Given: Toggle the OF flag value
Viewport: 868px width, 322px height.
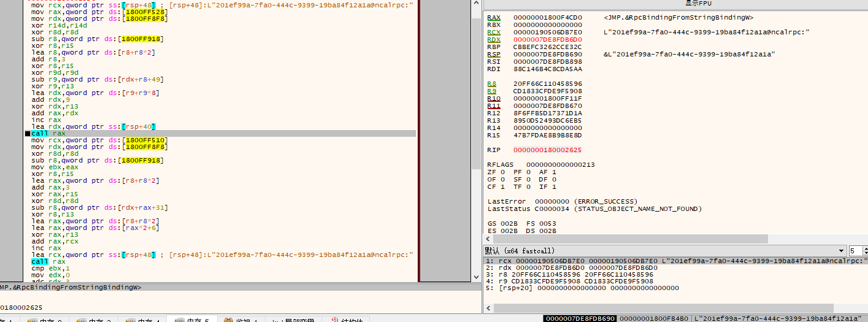Looking at the screenshot, I should [503, 179].
